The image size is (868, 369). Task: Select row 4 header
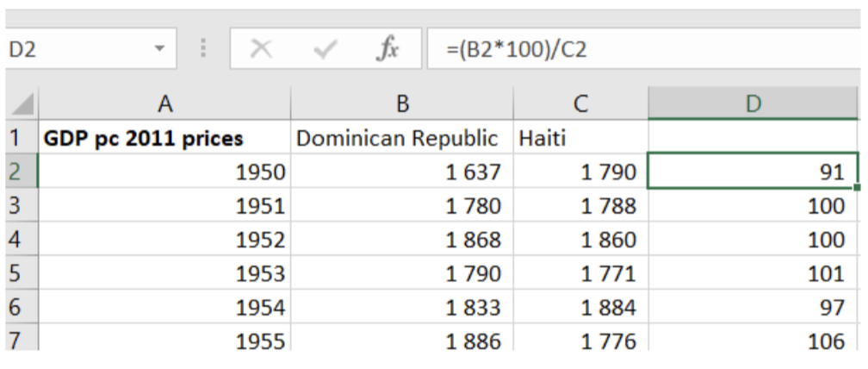21,240
